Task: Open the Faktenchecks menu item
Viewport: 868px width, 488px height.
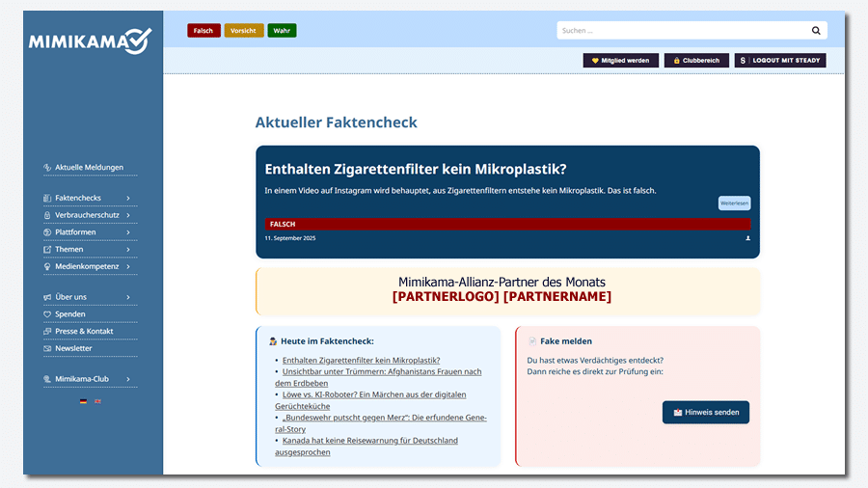Action: [78, 198]
